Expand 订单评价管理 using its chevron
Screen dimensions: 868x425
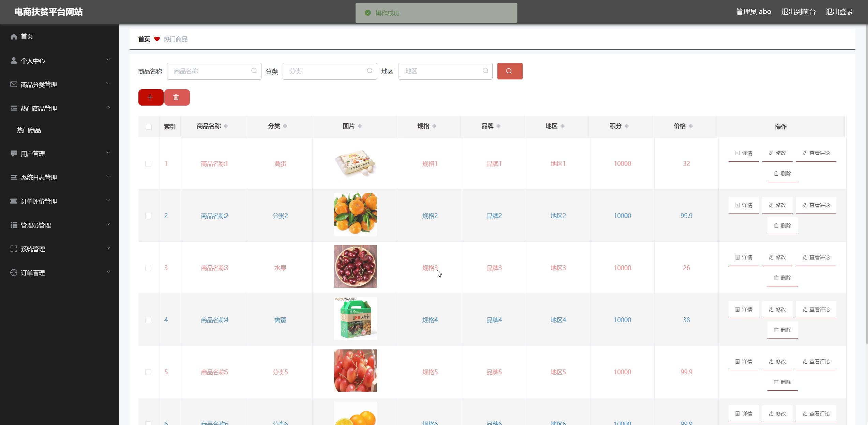point(108,201)
